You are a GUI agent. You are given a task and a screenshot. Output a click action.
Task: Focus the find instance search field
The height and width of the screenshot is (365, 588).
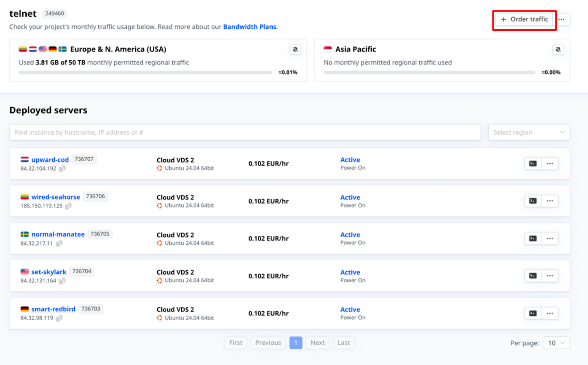click(245, 133)
